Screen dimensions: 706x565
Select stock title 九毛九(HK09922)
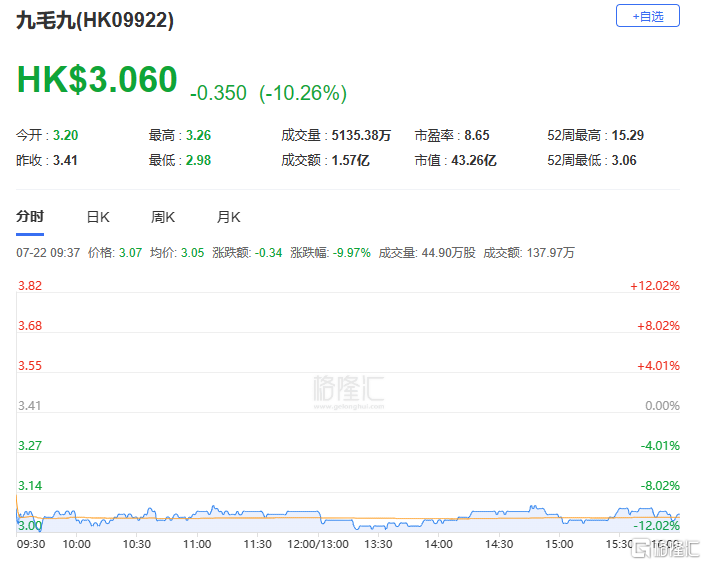tap(95, 21)
